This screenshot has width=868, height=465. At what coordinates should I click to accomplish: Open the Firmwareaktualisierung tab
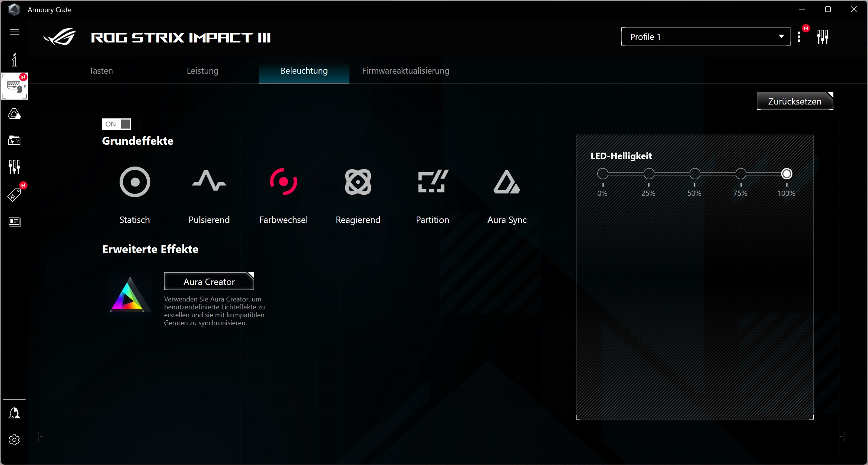[x=405, y=71]
